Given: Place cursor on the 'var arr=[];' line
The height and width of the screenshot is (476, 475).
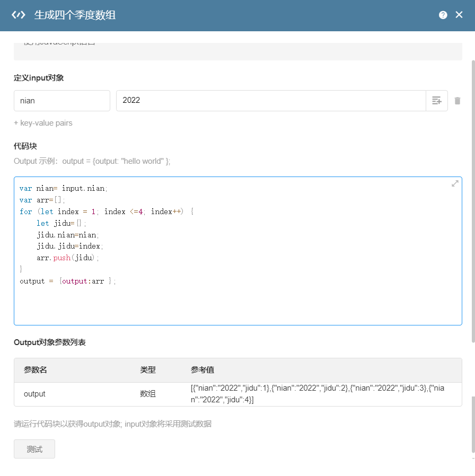Looking at the screenshot, I should (43, 200).
